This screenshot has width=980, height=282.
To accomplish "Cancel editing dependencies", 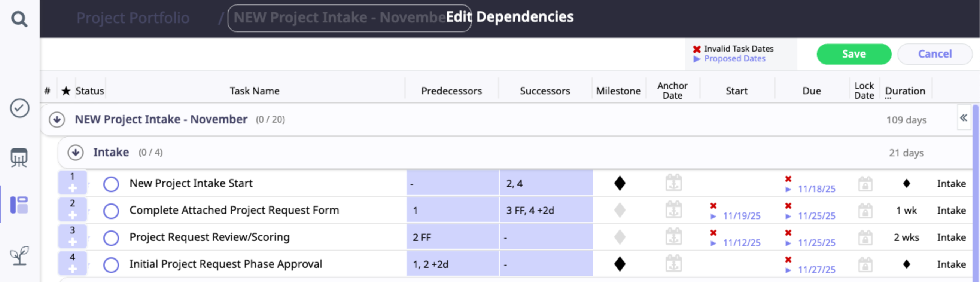I will 934,54.
